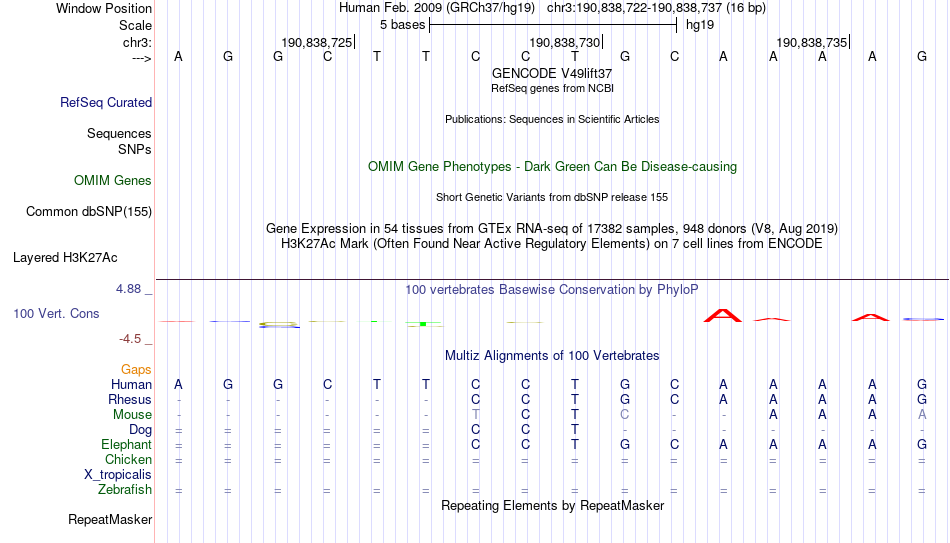
Task: Click the Window Position label
Action: click(104, 8)
